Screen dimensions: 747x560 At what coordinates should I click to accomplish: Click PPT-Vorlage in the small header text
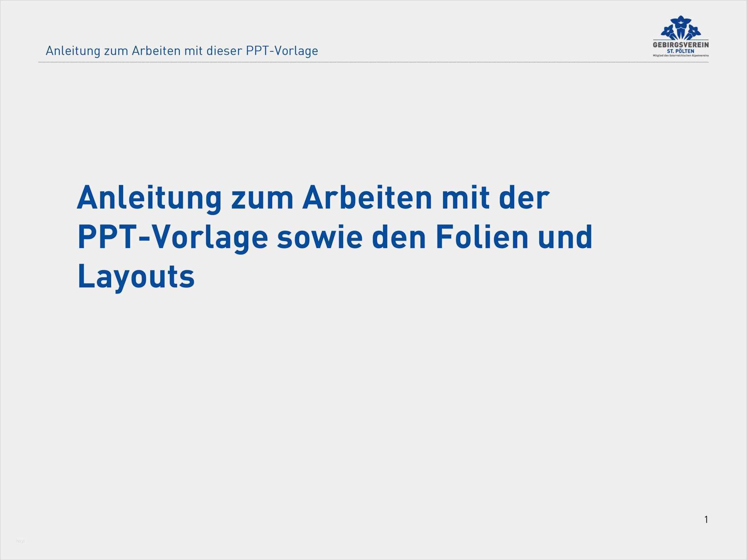coord(282,51)
